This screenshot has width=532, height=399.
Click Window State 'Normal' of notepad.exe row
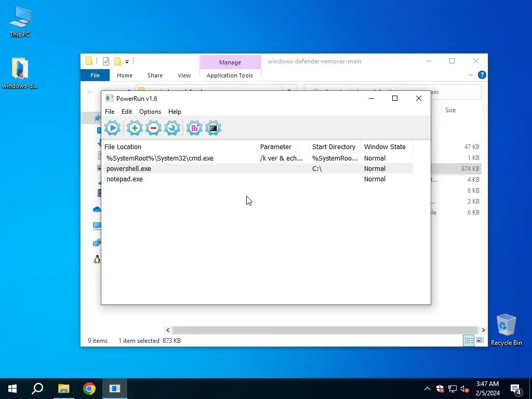click(375, 179)
